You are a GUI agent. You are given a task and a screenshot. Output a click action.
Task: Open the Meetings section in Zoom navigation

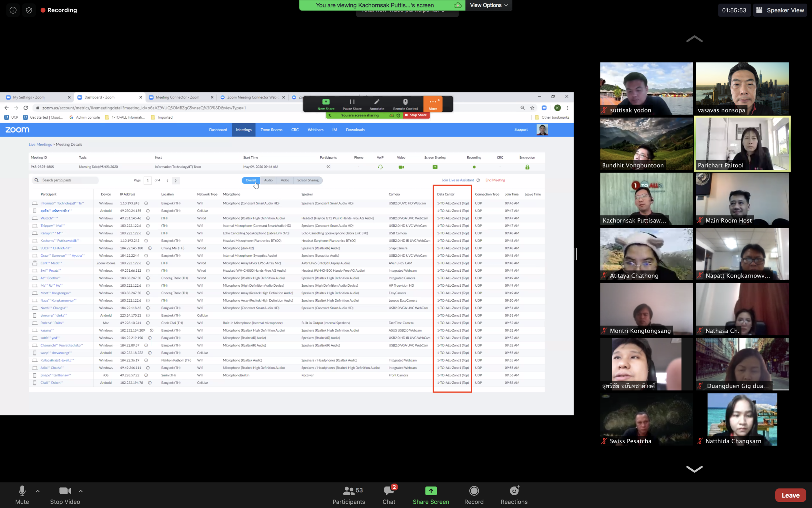(244, 130)
